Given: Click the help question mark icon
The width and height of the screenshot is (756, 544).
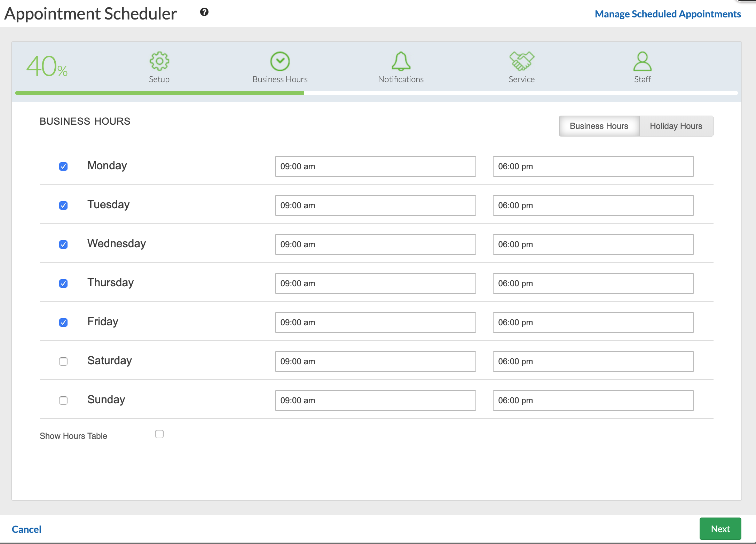Looking at the screenshot, I should point(204,12).
